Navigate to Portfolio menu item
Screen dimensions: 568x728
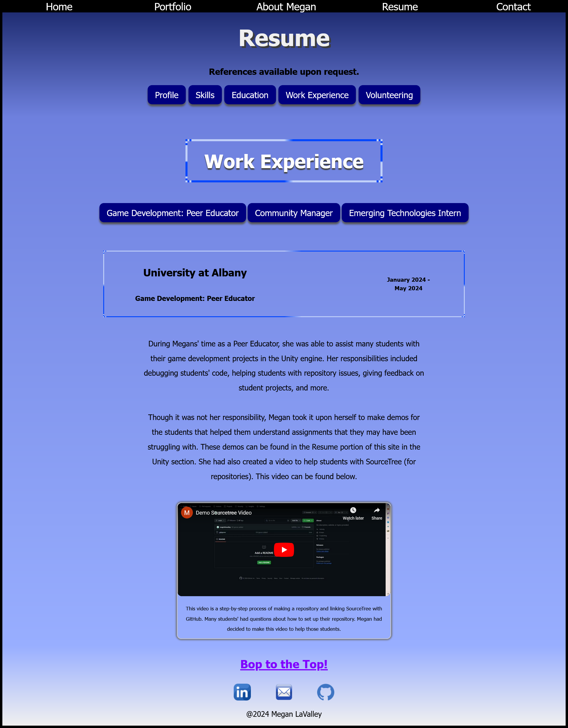point(172,7)
